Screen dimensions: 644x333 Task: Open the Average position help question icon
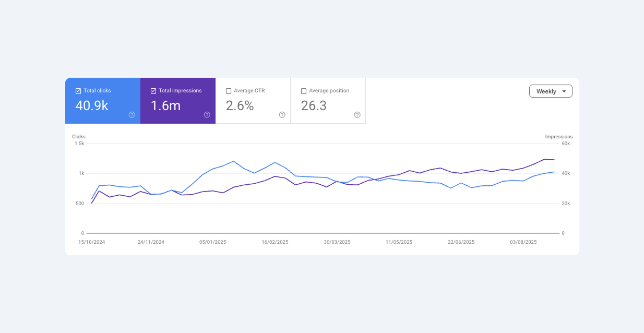tap(357, 115)
